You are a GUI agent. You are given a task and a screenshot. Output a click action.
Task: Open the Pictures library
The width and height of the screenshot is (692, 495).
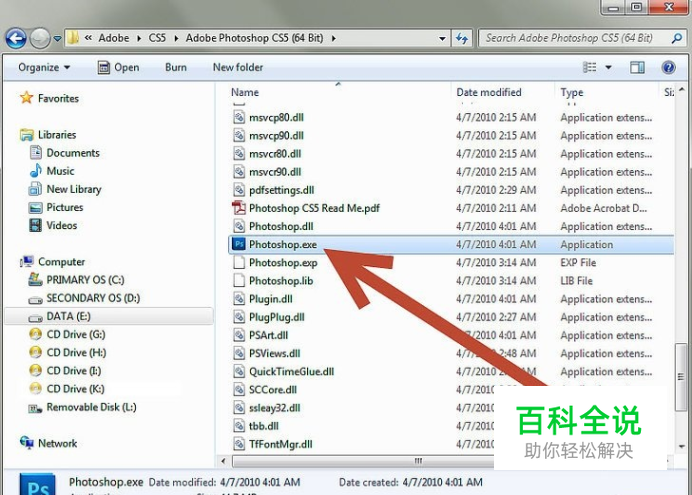(56, 207)
